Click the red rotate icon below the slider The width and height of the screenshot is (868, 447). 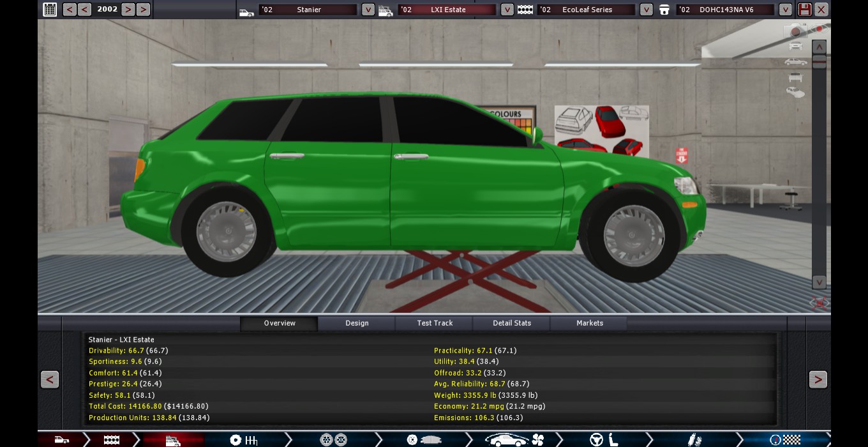(819, 302)
